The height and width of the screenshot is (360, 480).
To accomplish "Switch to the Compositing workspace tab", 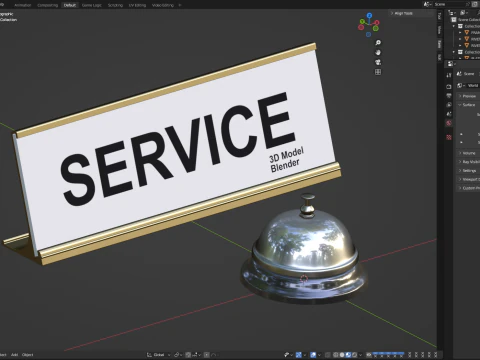I will point(47,5).
